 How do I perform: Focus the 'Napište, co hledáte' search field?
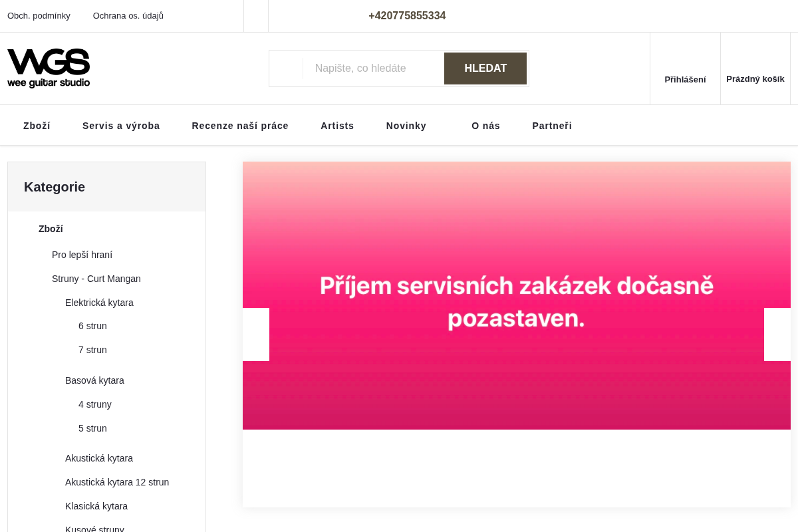point(372,68)
